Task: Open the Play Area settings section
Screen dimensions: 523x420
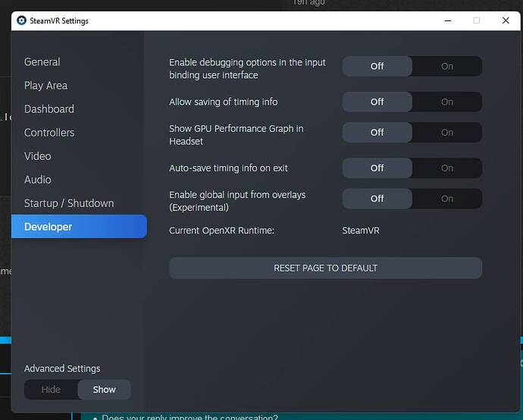Action: pos(45,86)
